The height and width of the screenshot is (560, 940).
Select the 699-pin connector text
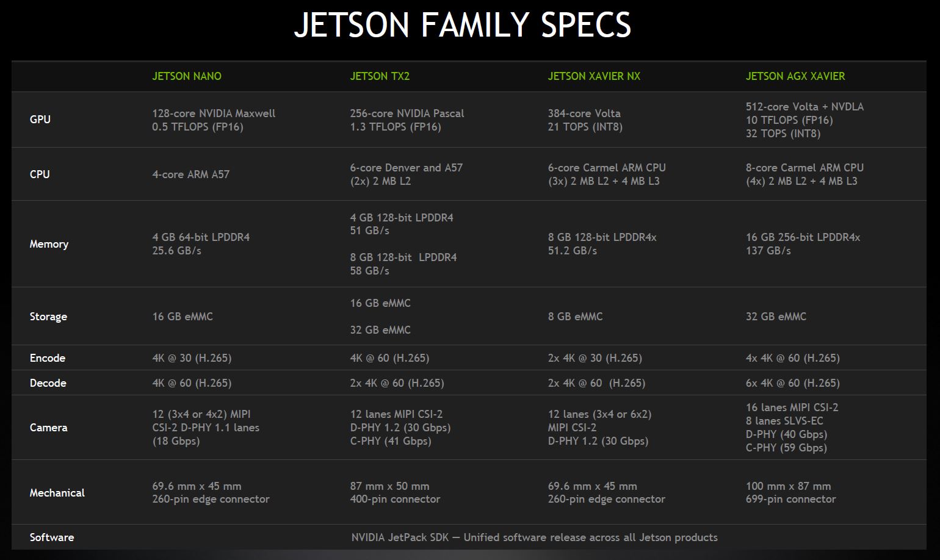790,499
